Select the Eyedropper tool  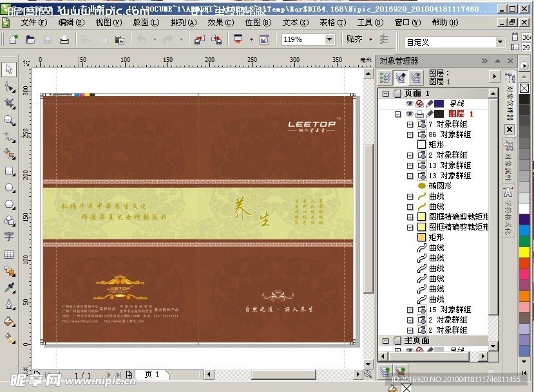[9, 287]
